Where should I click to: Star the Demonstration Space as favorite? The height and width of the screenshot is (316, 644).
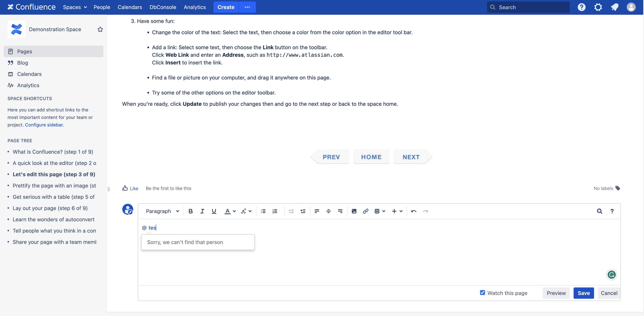(x=100, y=29)
